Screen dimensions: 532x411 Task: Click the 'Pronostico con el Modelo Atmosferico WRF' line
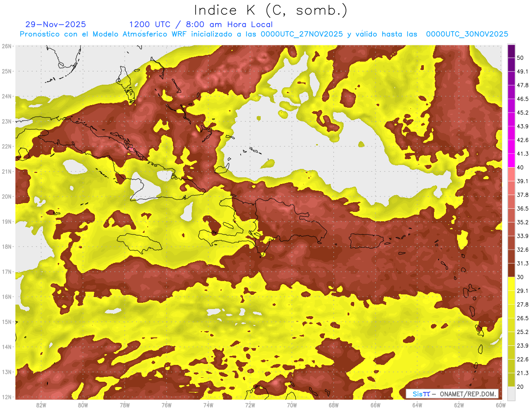click(264, 34)
